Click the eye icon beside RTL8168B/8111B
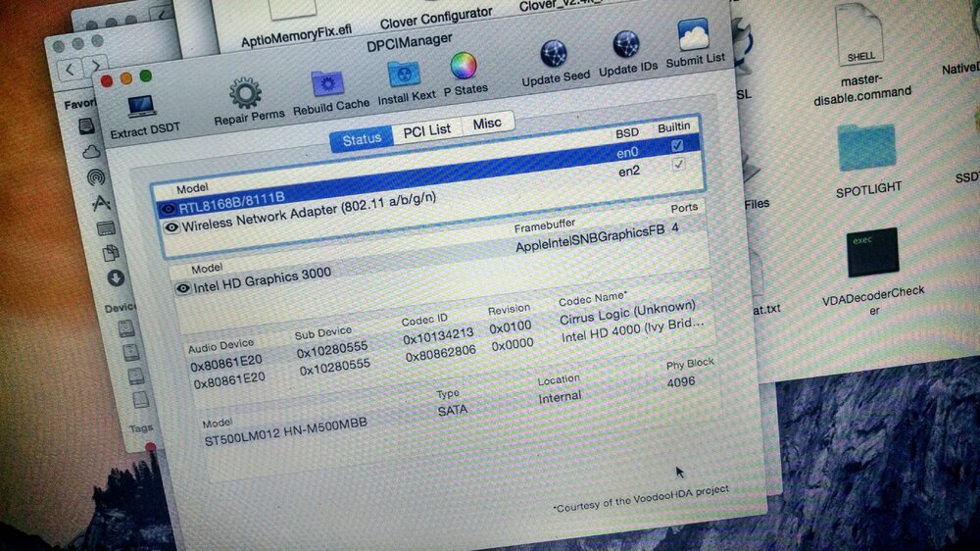The height and width of the screenshot is (551, 980). pos(168,209)
